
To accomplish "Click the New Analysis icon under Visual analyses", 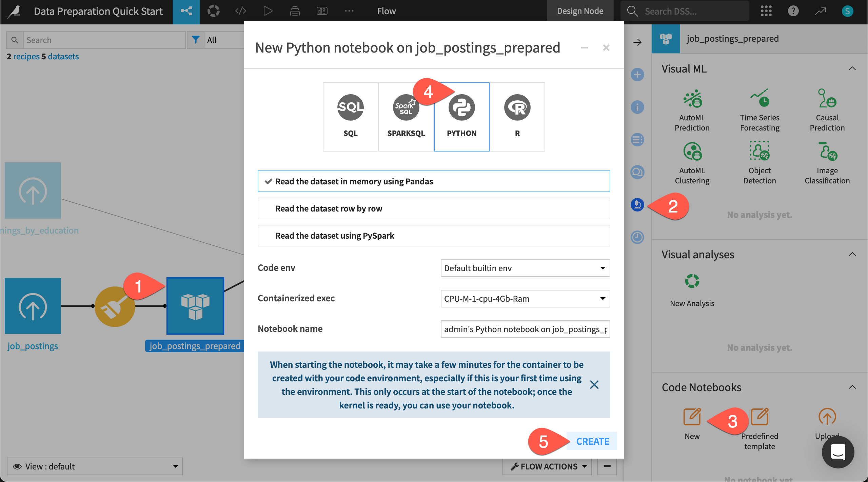I will [692, 281].
